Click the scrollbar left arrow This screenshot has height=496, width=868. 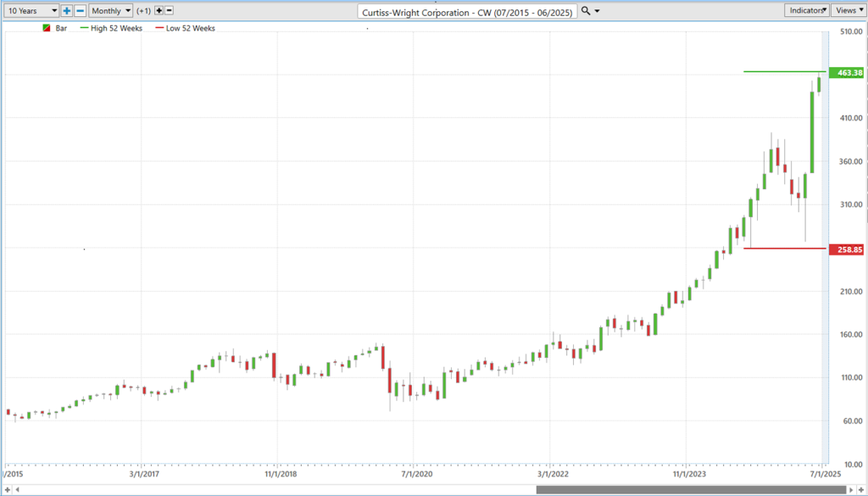[17, 490]
